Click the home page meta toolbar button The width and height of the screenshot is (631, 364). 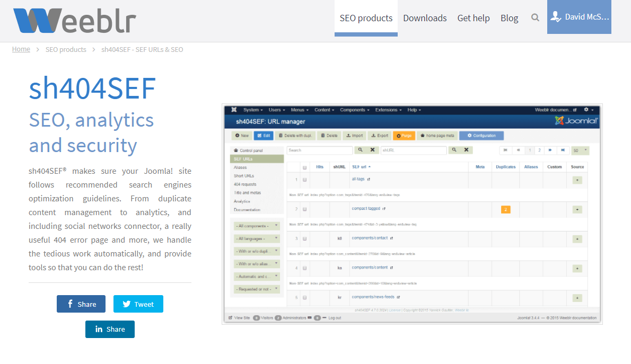tap(437, 136)
